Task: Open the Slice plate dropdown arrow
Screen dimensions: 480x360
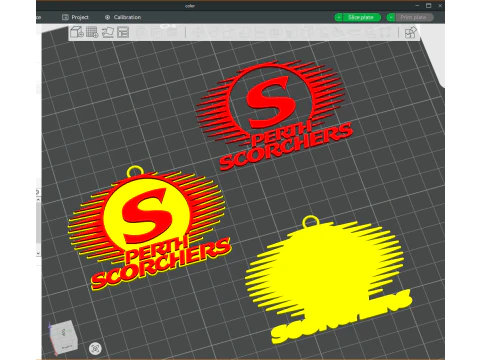Action: 338,17
